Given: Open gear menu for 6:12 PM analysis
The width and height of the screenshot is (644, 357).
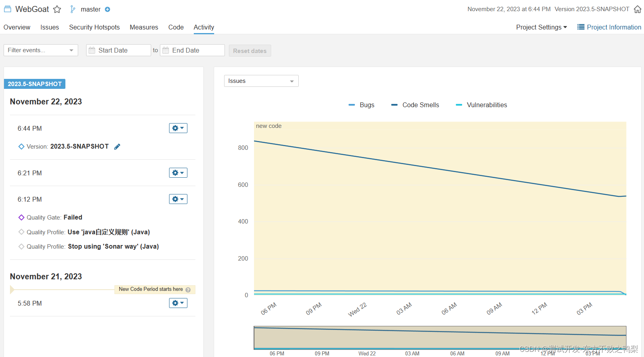Looking at the screenshot, I should [178, 199].
